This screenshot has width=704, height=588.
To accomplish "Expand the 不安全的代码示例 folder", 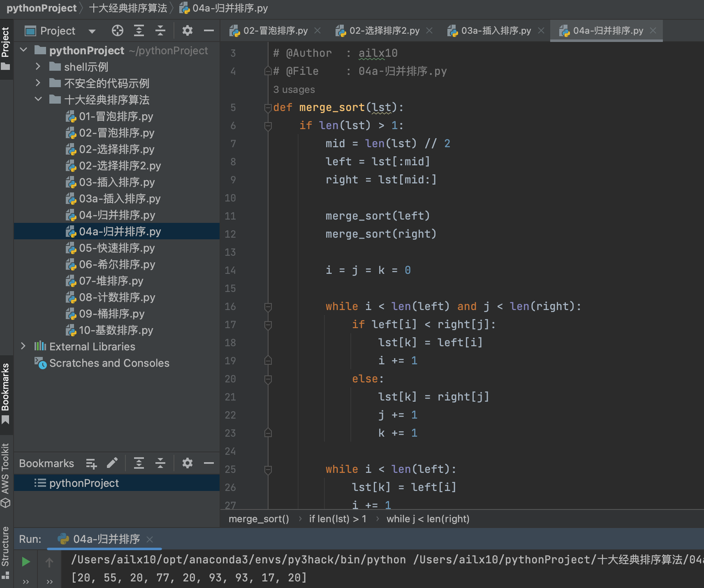I will (38, 83).
